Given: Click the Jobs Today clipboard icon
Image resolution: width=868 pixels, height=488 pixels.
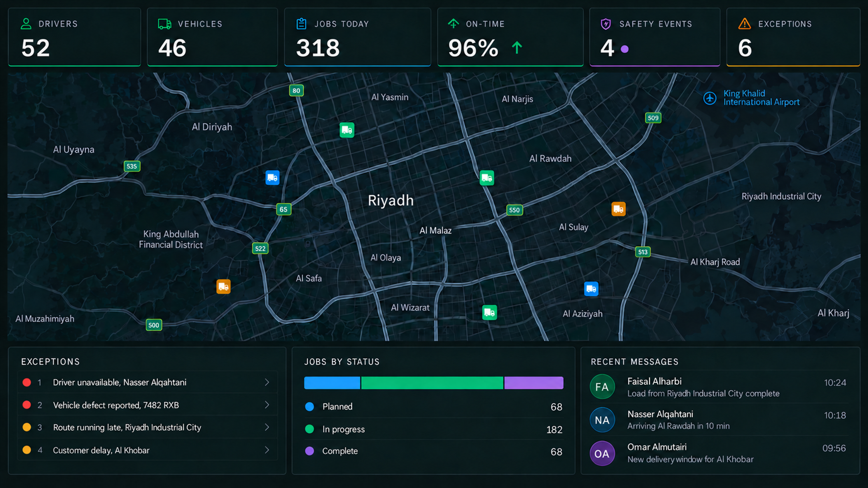Looking at the screenshot, I should 301,24.
